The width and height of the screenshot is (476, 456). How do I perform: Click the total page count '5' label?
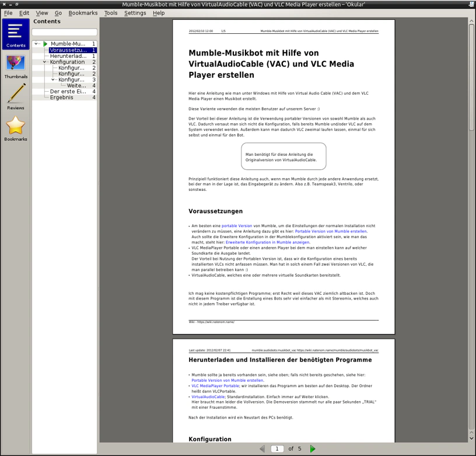coord(299,448)
